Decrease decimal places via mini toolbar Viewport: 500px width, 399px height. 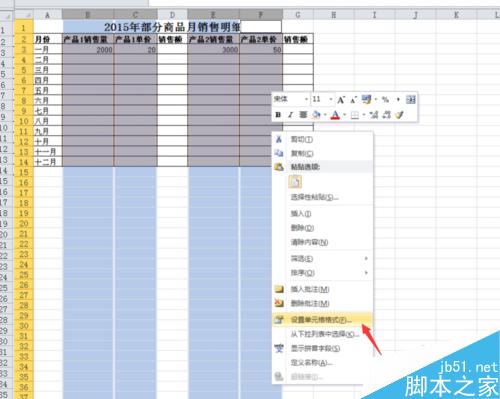coord(386,115)
